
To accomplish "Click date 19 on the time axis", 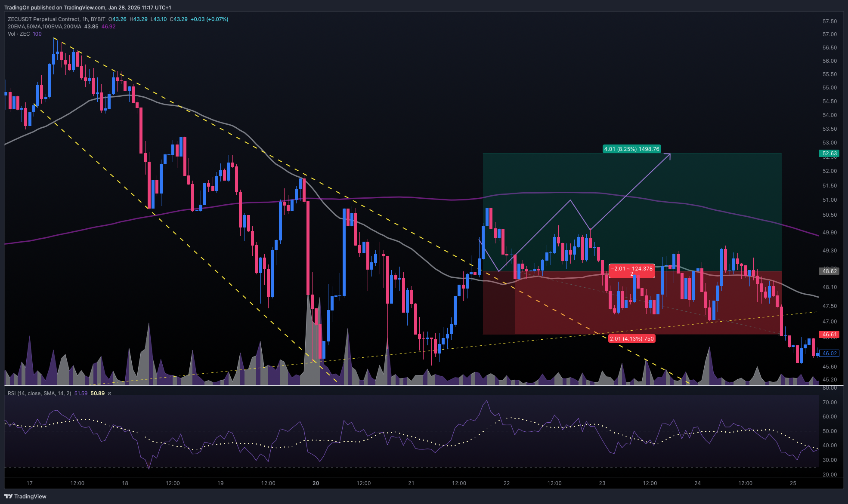I will click(220, 483).
